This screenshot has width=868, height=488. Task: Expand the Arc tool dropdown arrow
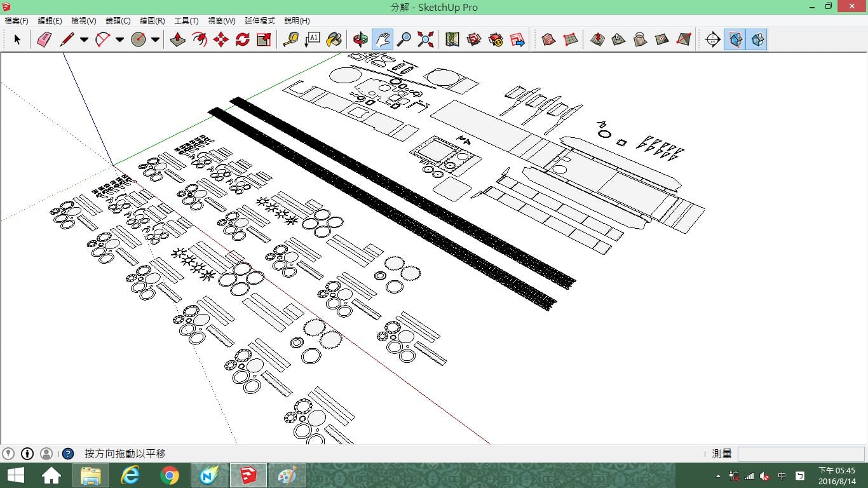119,39
